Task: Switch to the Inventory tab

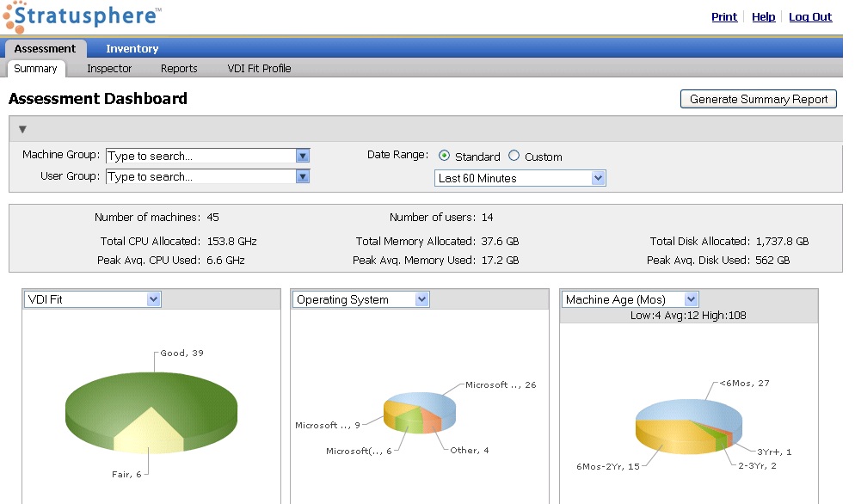Action: pyautogui.click(x=132, y=48)
